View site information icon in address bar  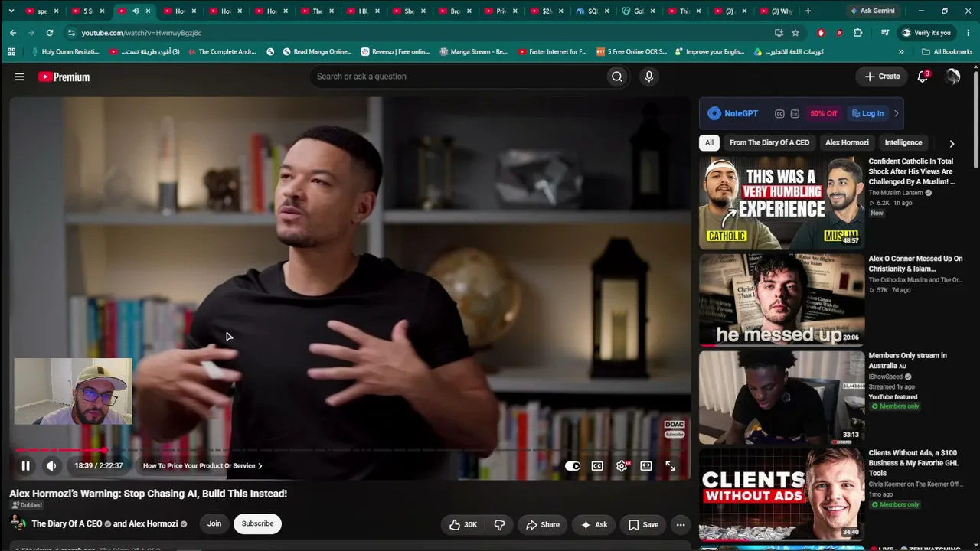pos(71,33)
